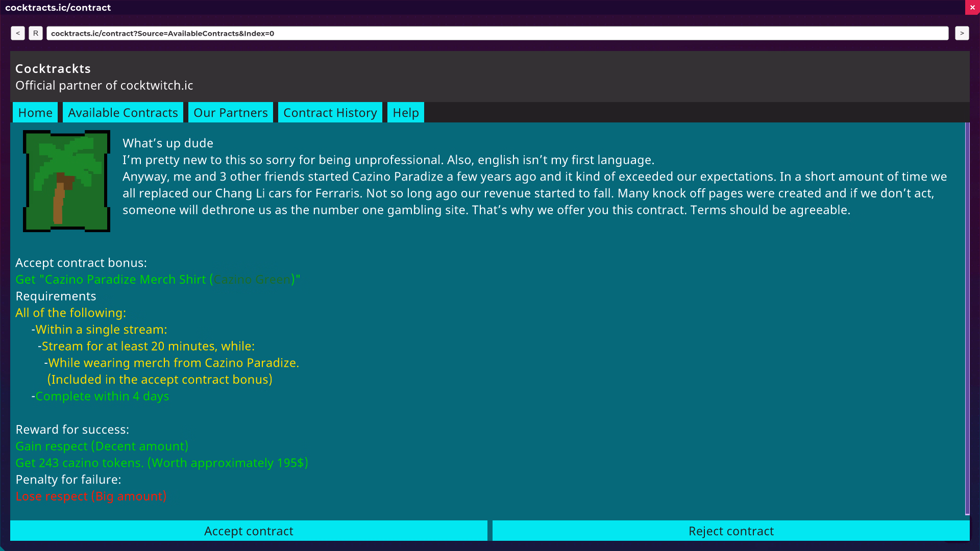This screenshot has width=980, height=551.
Task: Click 'Penalty for failure:' heading
Action: click(68, 480)
